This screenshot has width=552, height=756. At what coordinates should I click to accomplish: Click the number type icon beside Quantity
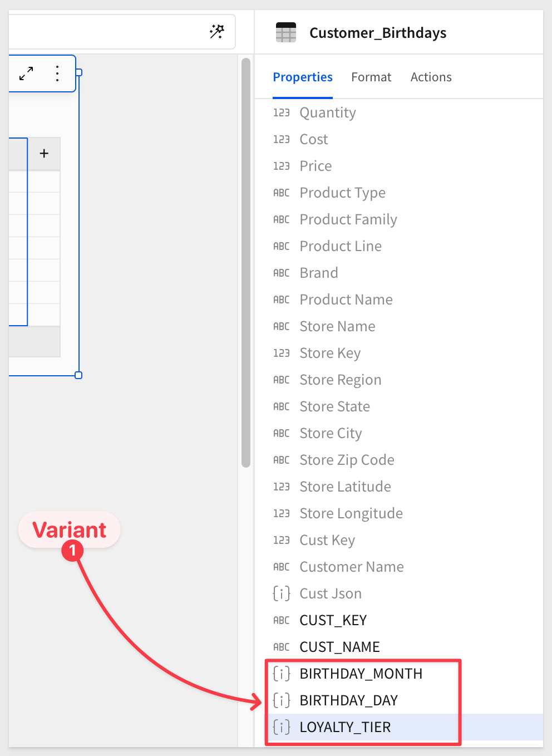(282, 112)
